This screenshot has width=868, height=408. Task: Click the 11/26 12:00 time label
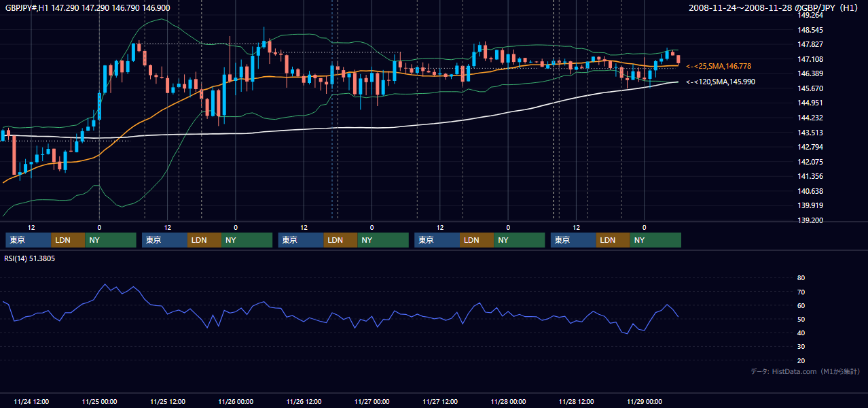[x=304, y=401]
